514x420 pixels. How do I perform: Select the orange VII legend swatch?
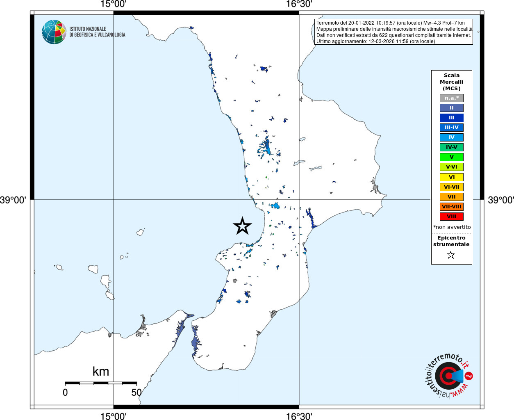point(451,197)
